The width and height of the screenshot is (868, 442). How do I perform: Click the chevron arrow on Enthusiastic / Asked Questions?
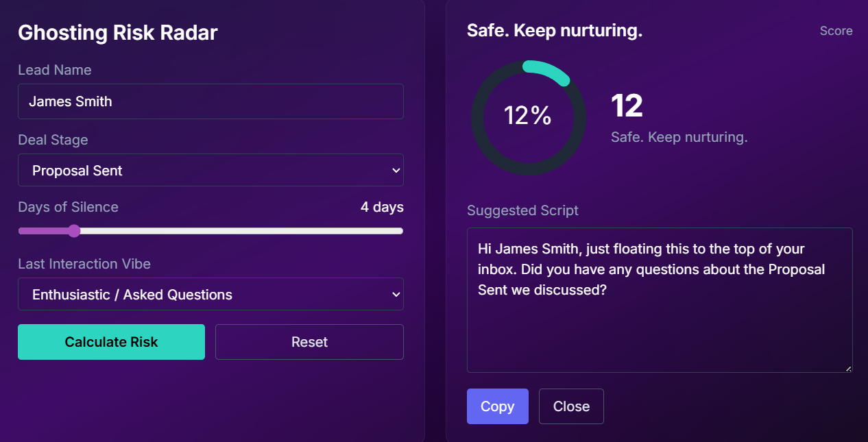click(x=396, y=295)
